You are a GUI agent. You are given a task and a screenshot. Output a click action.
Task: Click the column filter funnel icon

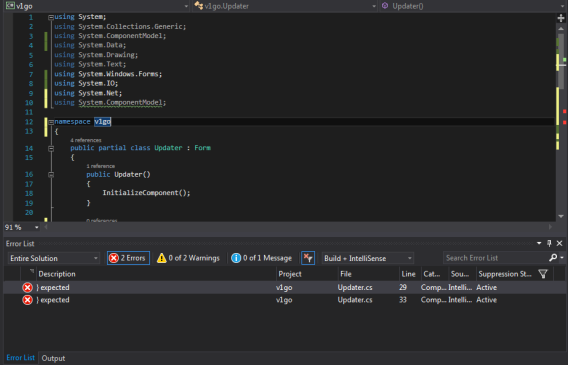coord(543,274)
